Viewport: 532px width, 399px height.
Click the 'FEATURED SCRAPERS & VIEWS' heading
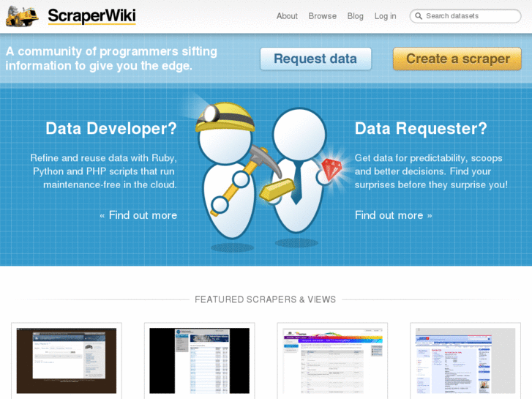266,299
